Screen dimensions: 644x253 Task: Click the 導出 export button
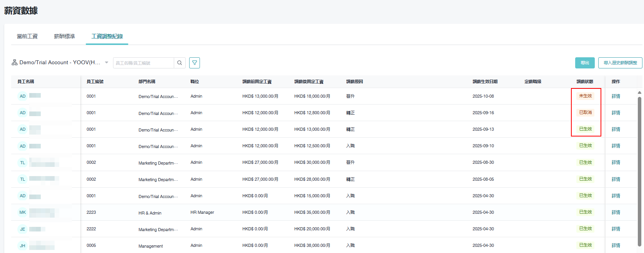click(x=585, y=63)
